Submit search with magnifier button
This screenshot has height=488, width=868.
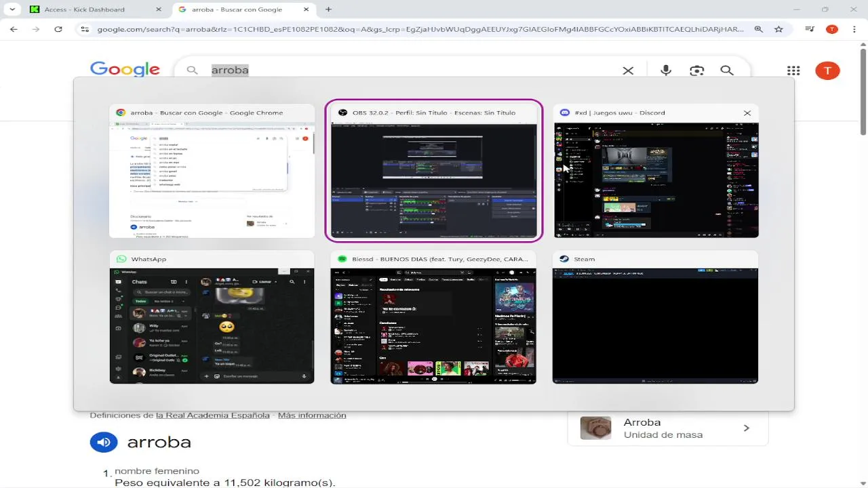[727, 70]
